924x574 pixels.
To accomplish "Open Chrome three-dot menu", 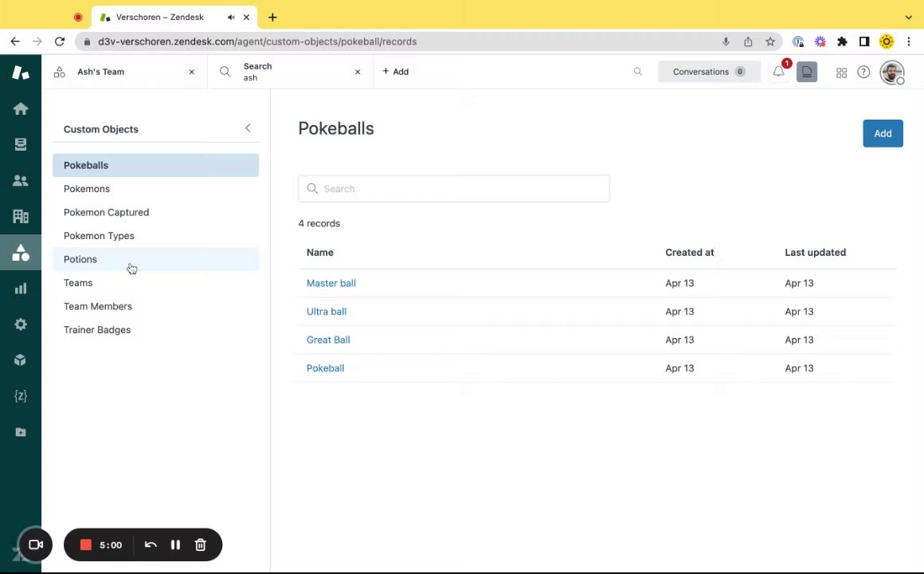I will [x=909, y=41].
